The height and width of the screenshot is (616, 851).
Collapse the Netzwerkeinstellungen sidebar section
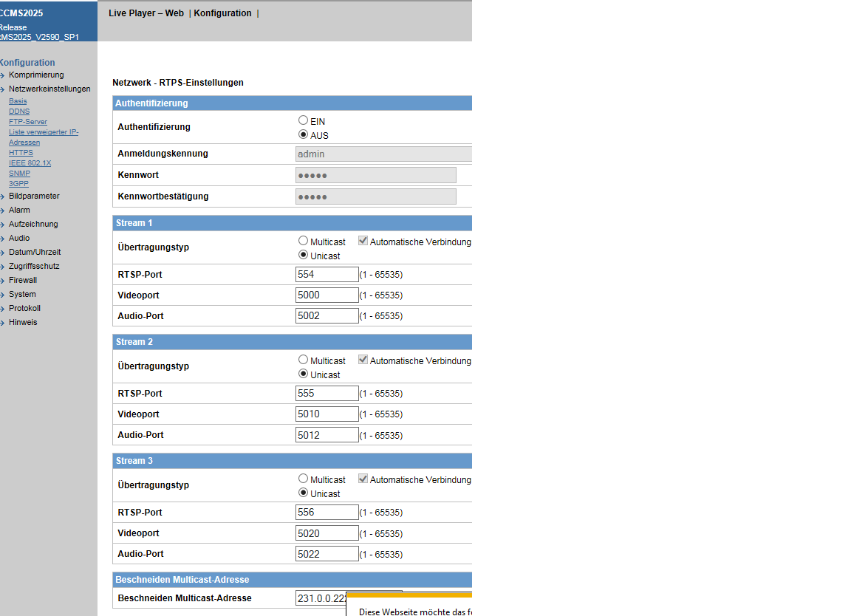click(x=49, y=89)
